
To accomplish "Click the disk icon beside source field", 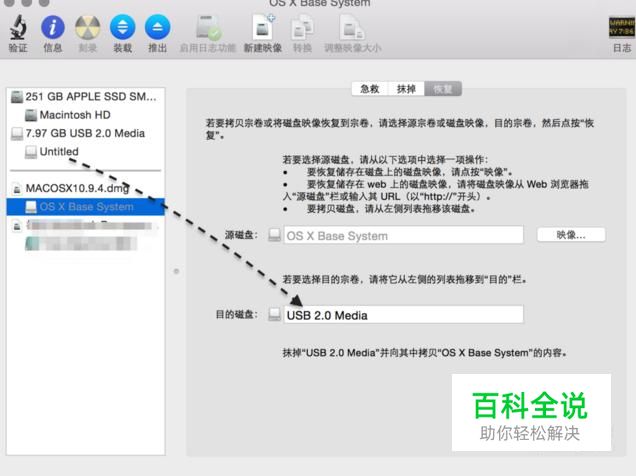I will 275,235.
